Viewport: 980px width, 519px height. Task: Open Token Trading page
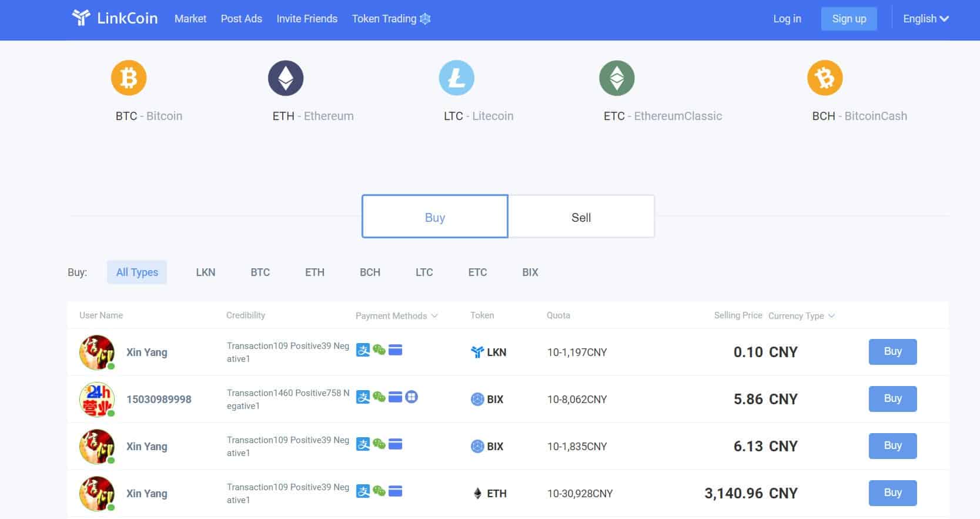point(384,19)
